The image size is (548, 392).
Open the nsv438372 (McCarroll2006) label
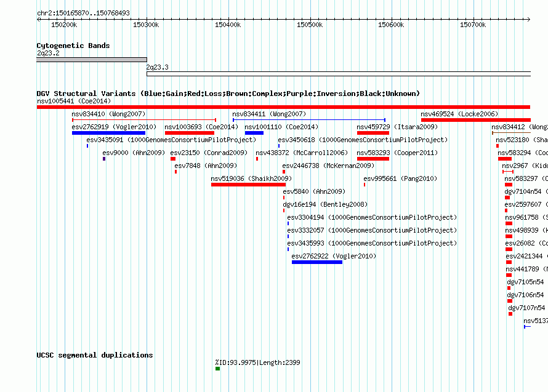click(x=302, y=153)
